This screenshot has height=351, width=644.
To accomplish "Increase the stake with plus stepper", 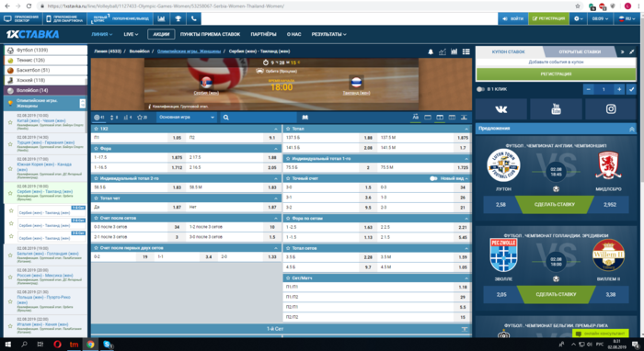I will click(618, 89).
